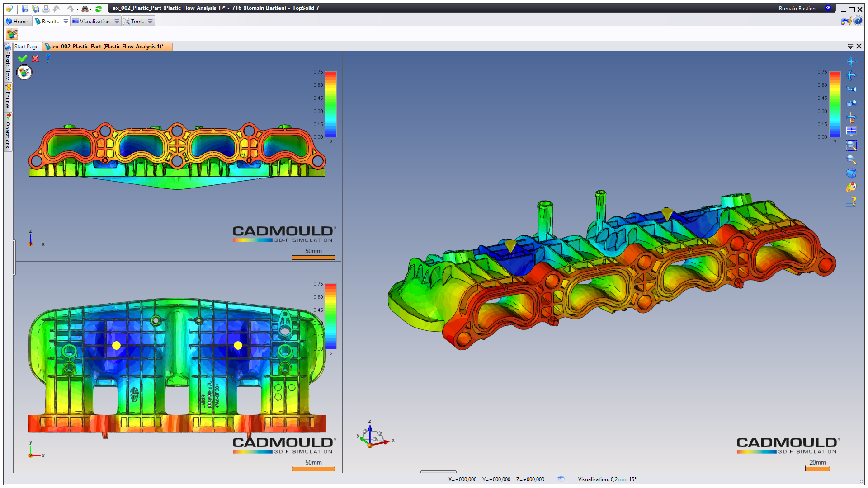Expand the multi-view layout dropdown arrow
The image size is (868, 488).
(x=860, y=131)
